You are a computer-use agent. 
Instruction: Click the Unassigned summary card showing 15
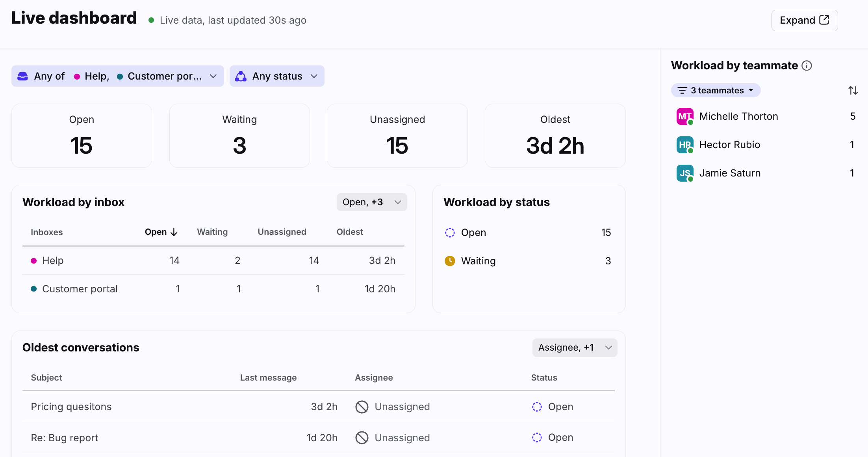pyautogui.click(x=397, y=136)
